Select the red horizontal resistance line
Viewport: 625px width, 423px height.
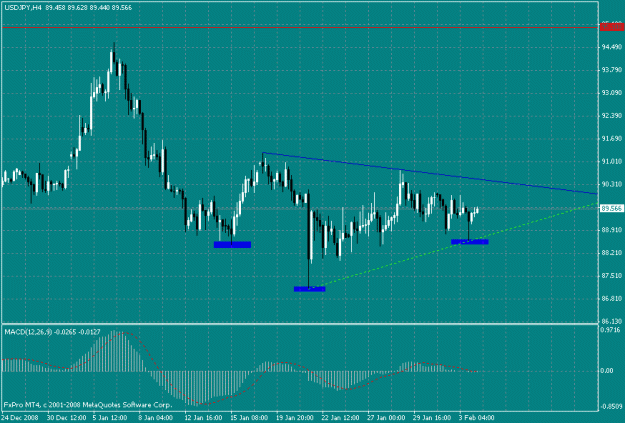click(299, 28)
